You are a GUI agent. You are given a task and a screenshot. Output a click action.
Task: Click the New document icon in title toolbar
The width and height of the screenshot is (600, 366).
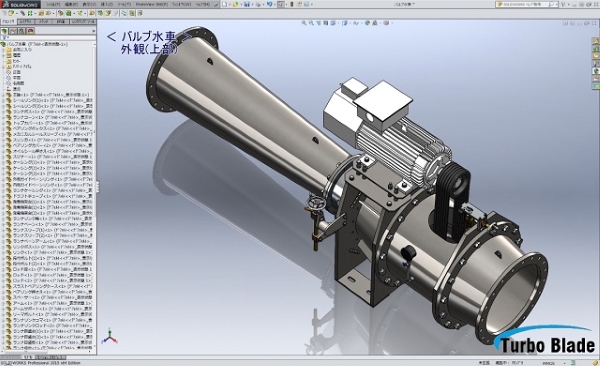[225, 4]
